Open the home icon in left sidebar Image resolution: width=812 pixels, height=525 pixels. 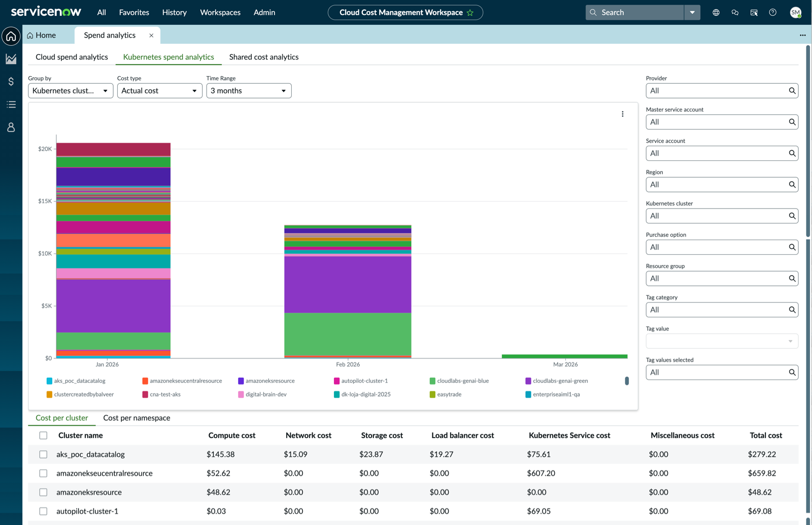(11, 36)
